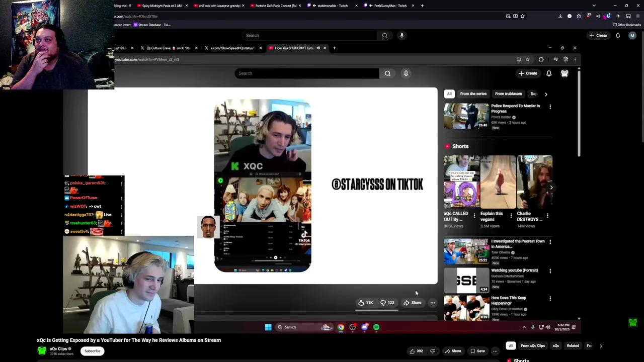Subscribe to the xQc Clips channel

[x=92, y=351]
